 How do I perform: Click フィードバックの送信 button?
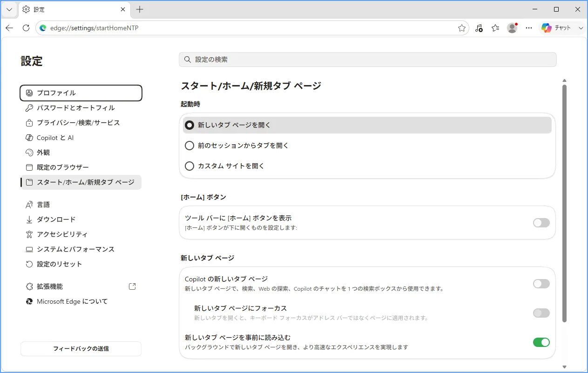click(x=81, y=348)
